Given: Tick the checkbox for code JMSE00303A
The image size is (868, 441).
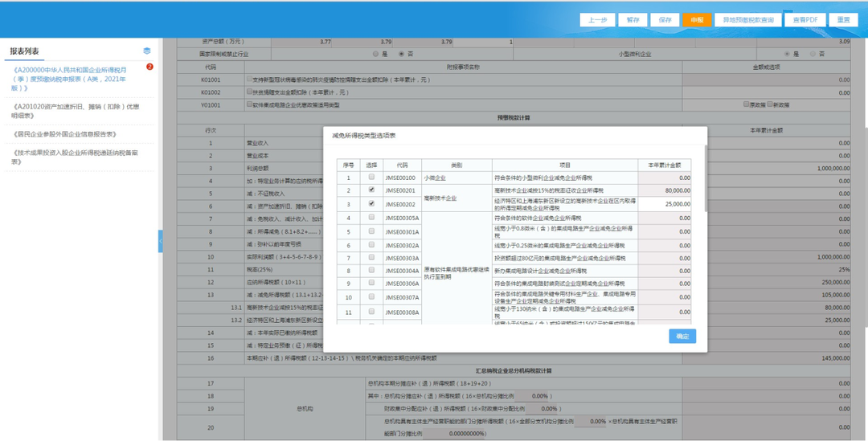Looking at the screenshot, I should [371, 258].
